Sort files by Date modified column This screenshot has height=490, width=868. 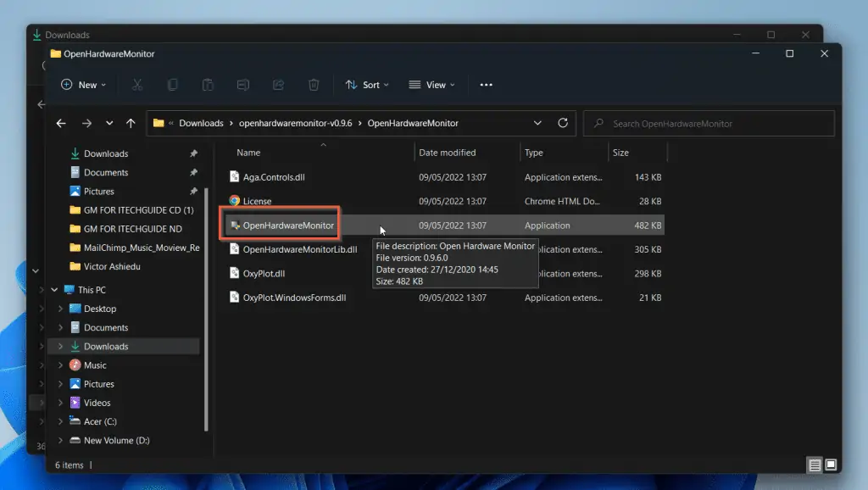(448, 153)
